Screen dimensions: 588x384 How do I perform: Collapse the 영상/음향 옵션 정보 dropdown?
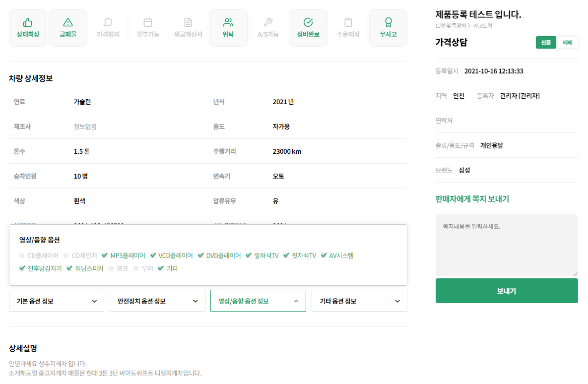(x=258, y=301)
